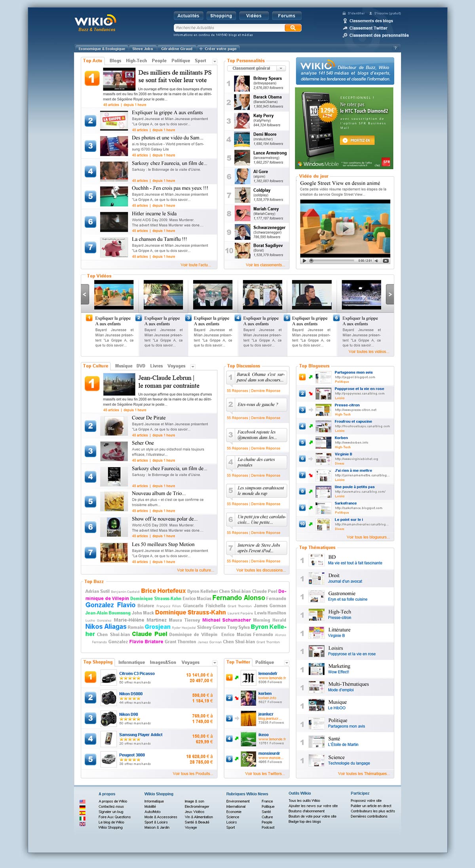Click the Voir tous les Produits link
This screenshot has width=475, height=868.
tap(193, 774)
